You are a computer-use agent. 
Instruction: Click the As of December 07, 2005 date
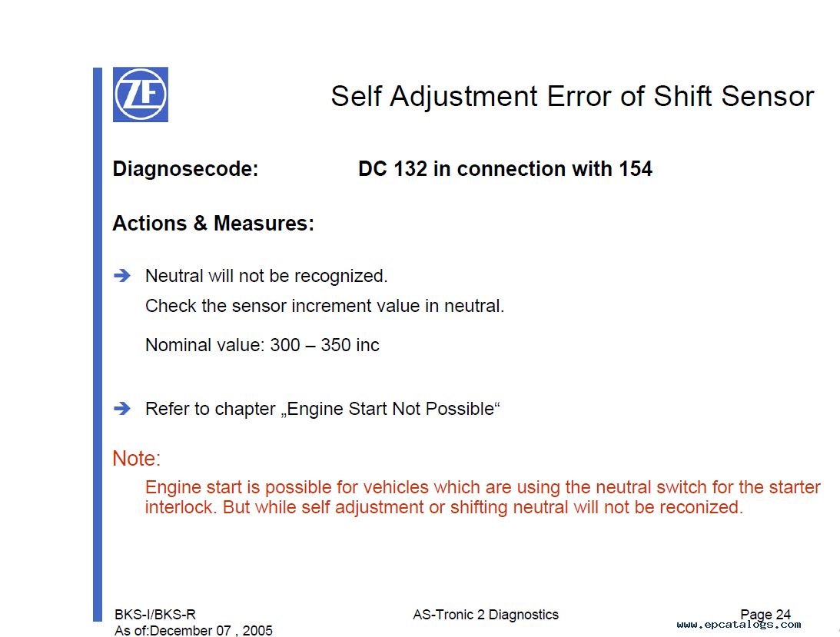click(194, 631)
